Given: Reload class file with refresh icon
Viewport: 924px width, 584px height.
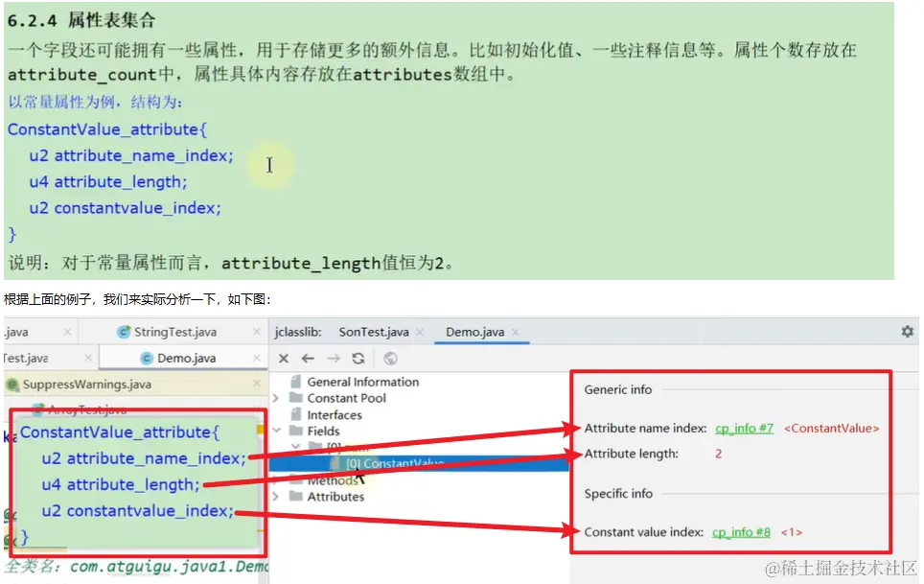Looking at the screenshot, I should point(358,359).
